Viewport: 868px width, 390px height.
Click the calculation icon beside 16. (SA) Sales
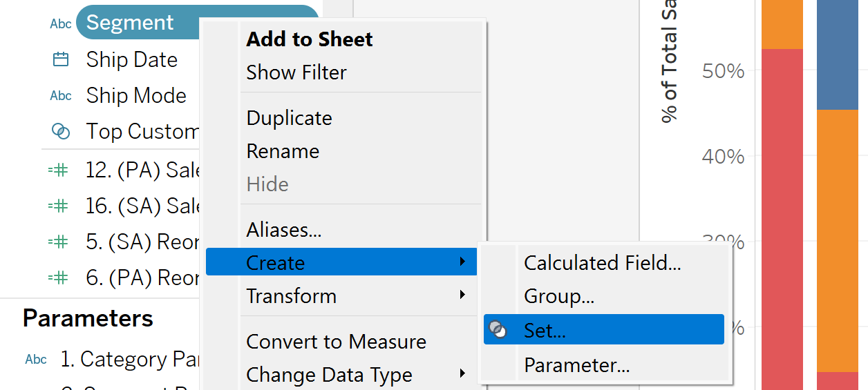tap(58, 206)
